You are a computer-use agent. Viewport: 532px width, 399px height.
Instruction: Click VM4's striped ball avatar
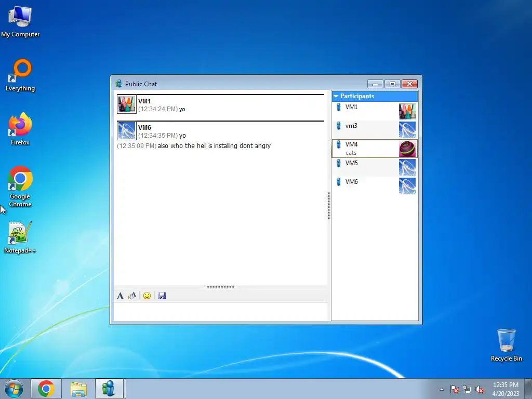pos(407,149)
